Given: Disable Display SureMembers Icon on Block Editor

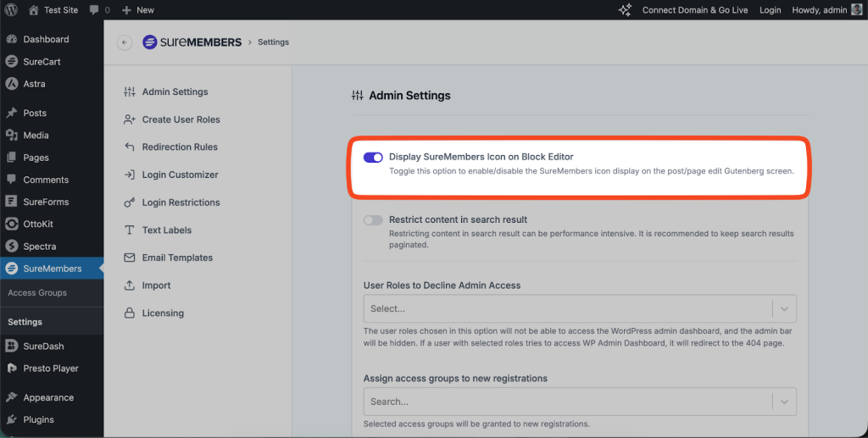Looking at the screenshot, I should click(x=373, y=158).
